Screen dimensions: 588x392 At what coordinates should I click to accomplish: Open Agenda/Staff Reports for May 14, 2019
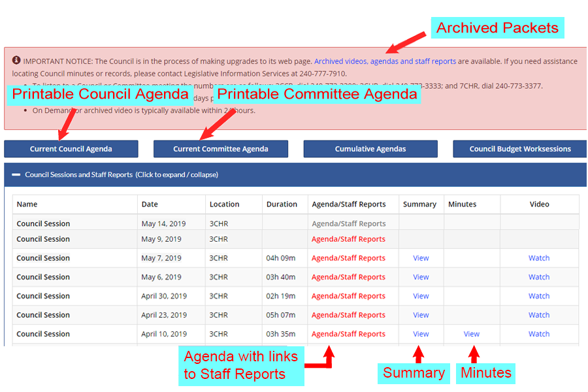pyautogui.click(x=348, y=223)
